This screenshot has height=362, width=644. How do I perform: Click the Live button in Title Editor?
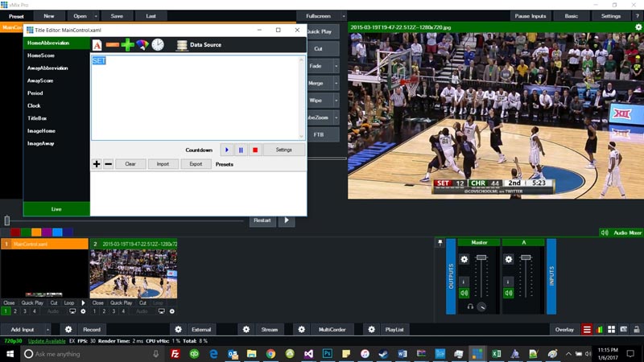point(56,209)
